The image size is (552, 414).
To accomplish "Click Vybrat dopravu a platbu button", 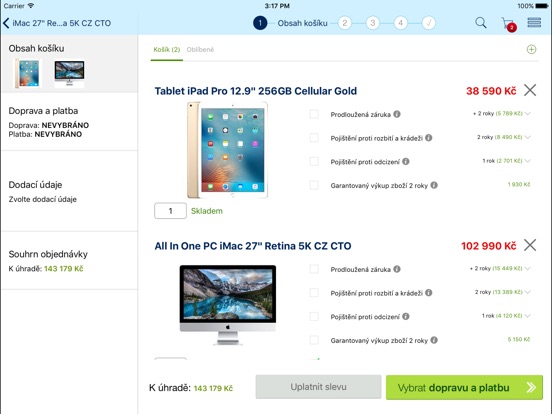I will pos(464,387).
